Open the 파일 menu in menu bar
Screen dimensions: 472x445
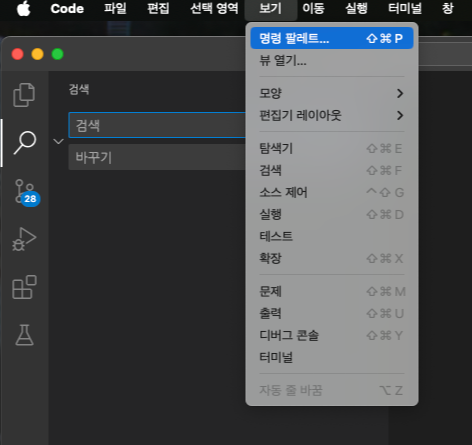(x=115, y=8)
